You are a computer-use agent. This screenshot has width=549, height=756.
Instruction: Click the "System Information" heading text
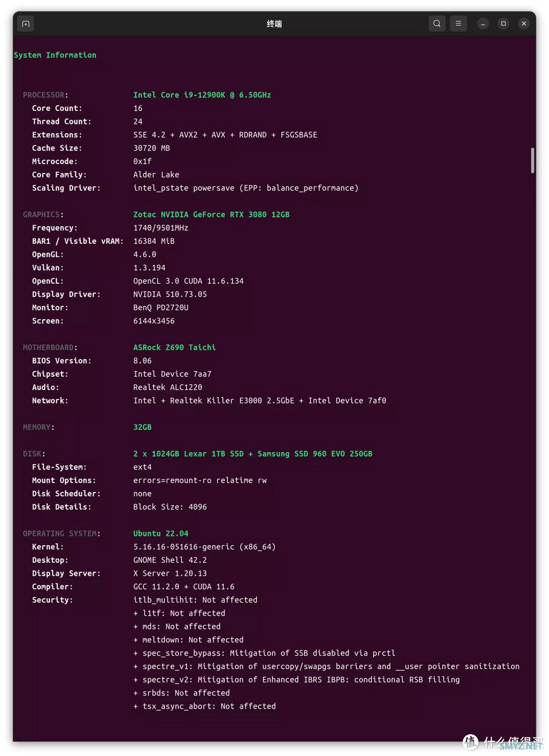click(55, 55)
